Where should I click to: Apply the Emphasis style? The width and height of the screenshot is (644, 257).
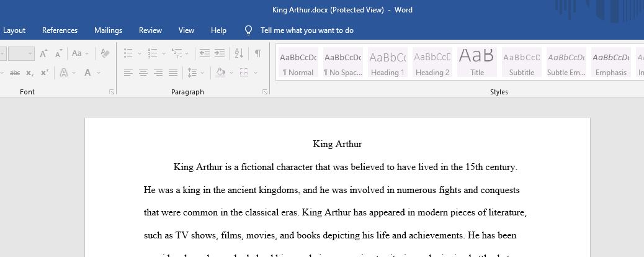(611, 62)
